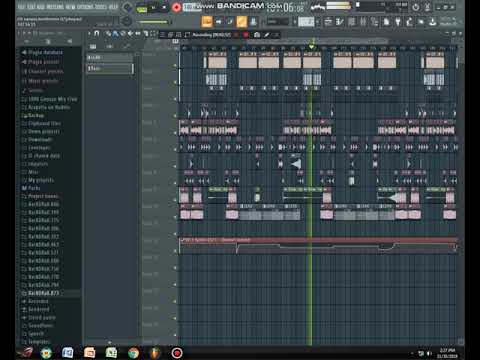This screenshot has height=360, width=480.
Task: Open the ADD menu
Action: click(41, 7)
